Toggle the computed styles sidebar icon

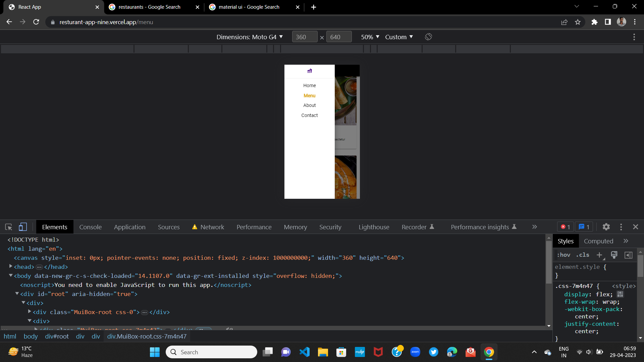coord(628,255)
